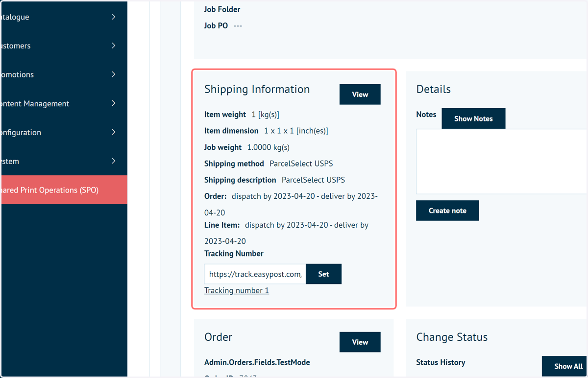Expand the Promotions menu chevron
This screenshot has width=588, height=378.
pos(113,74)
